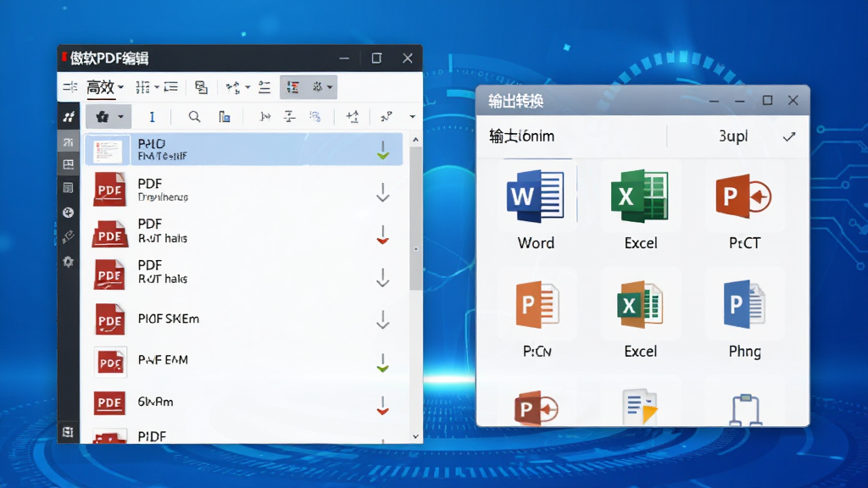
Task: Open the gear settings icon in sidebar
Action: coord(69,261)
